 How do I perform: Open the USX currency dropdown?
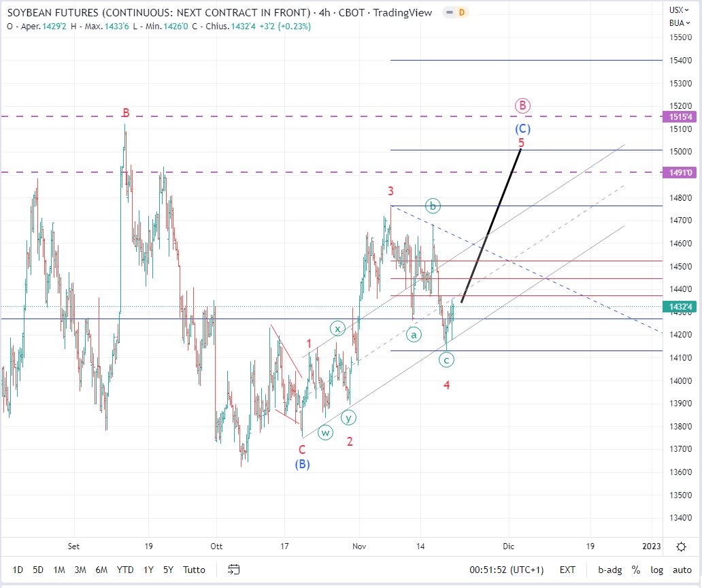[x=679, y=10]
